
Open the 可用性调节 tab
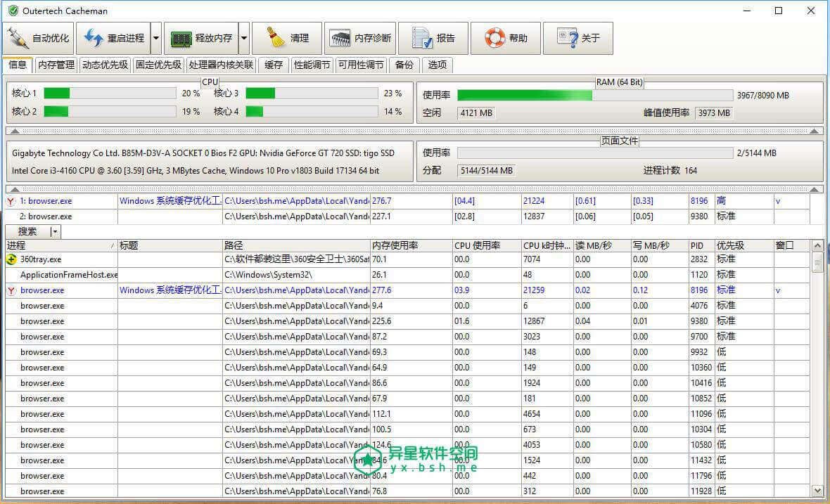point(360,65)
